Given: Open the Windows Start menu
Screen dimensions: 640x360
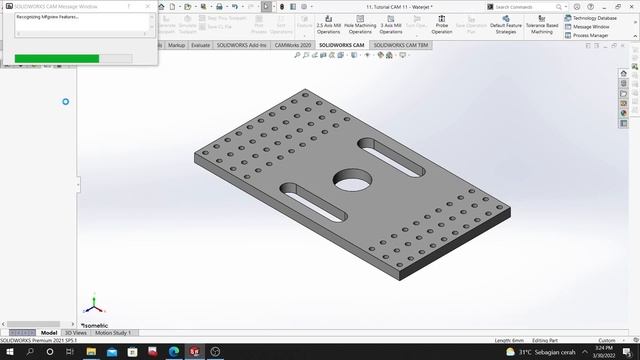Looking at the screenshot, I should tap(10, 351).
